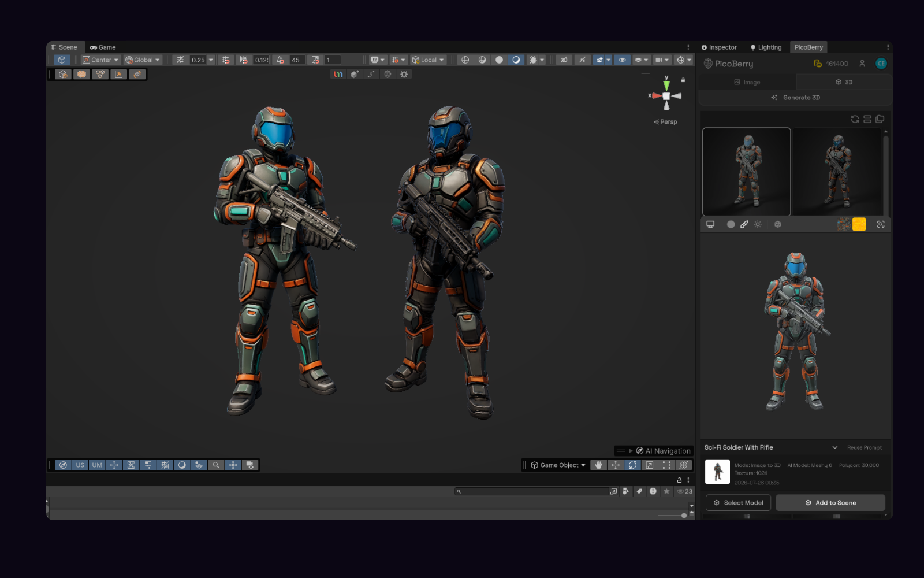Screen dimensions: 924x578
Task: Open the grid size 0.25 dropdown arrow
Action: coord(211,60)
